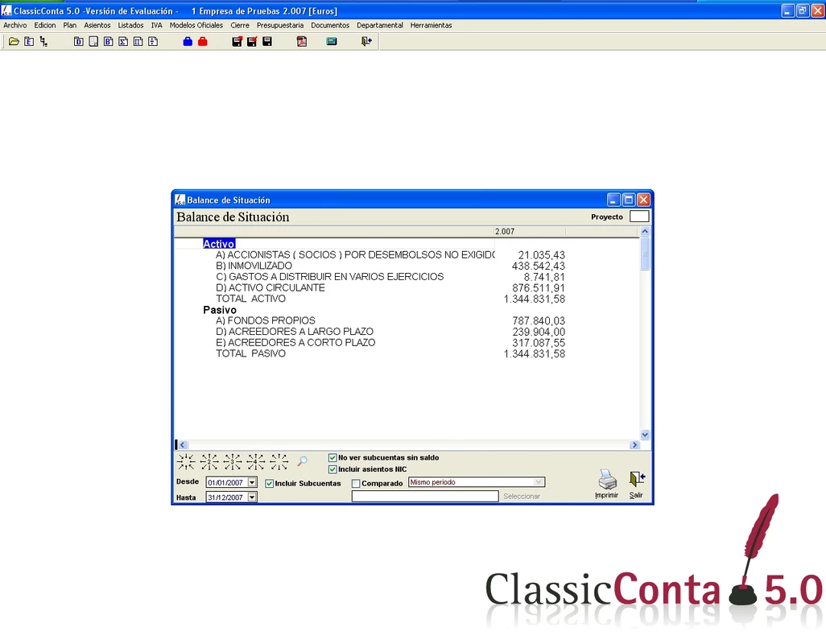The height and width of the screenshot is (644, 826).
Task: Click the 'D' document toolbar icon
Action: pyautogui.click(x=78, y=42)
